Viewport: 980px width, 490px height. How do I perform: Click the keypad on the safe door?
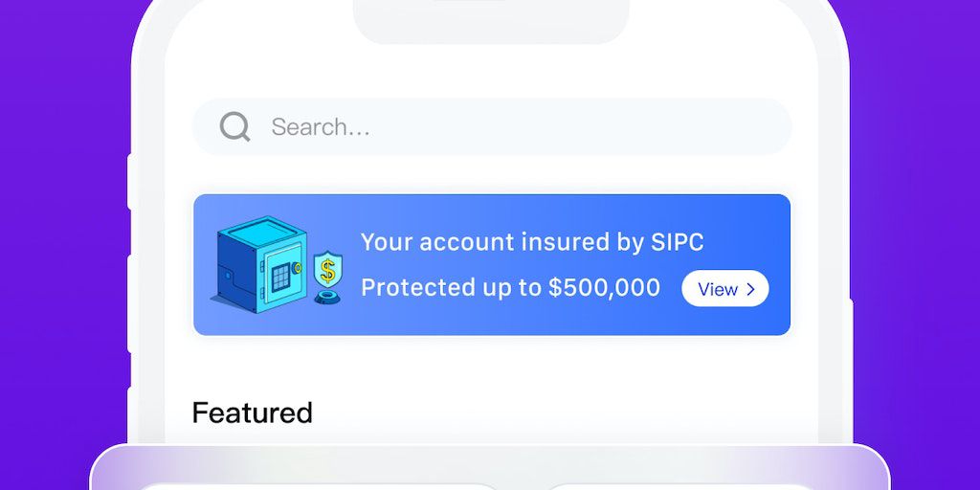281,278
